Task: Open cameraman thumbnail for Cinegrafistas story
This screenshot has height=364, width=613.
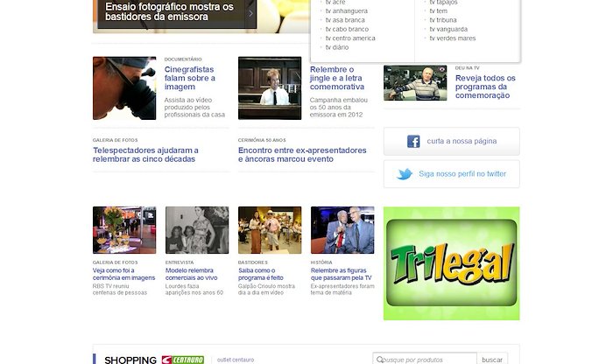Action: click(x=124, y=87)
